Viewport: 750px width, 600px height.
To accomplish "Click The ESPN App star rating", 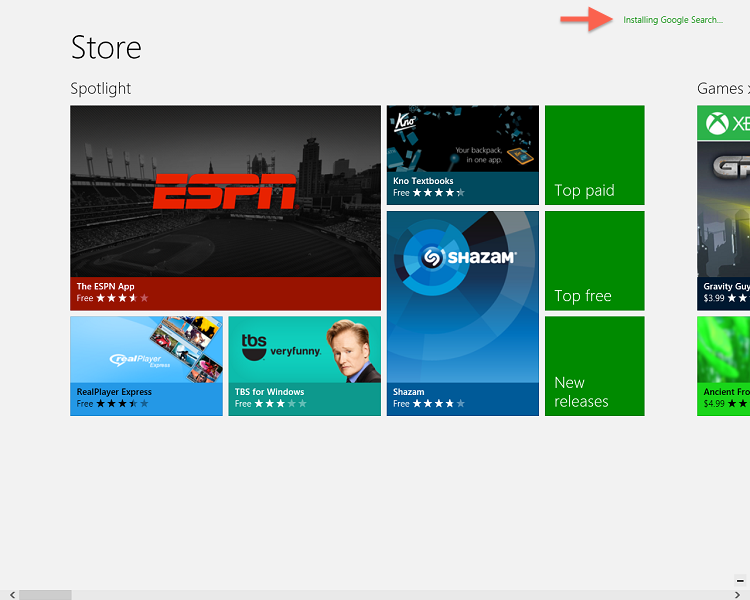I will pyautogui.click(x=122, y=298).
